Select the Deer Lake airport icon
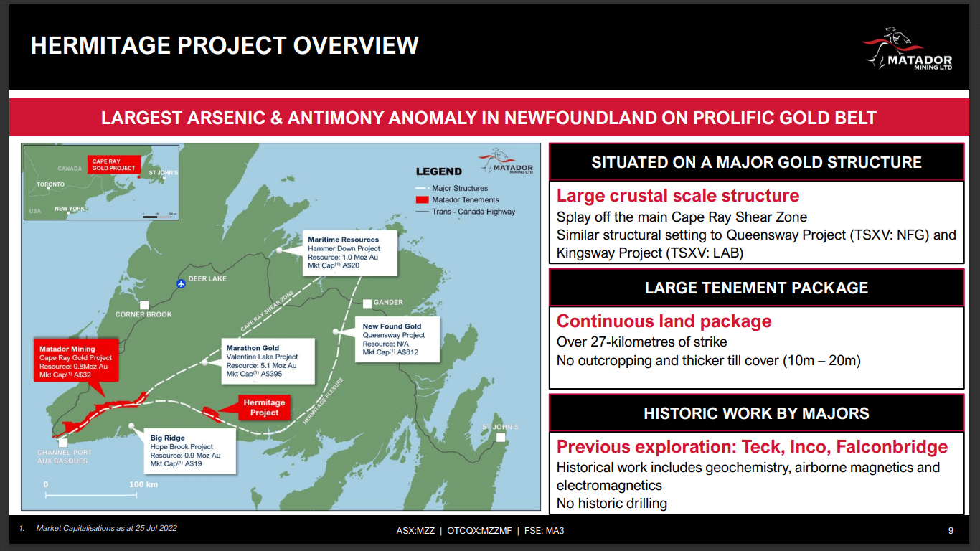This screenshot has width=980, height=551. (x=181, y=284)
